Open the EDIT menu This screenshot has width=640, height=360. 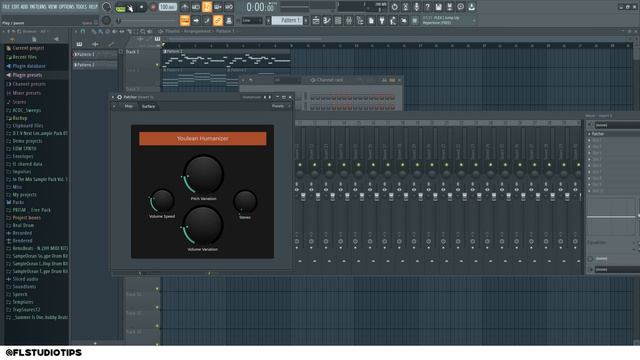coord(15,7)
